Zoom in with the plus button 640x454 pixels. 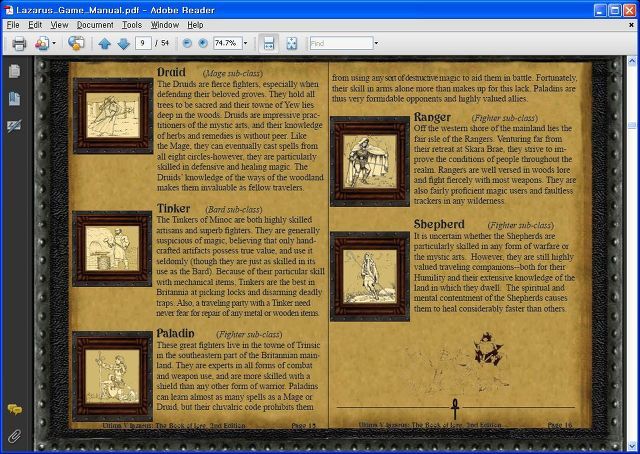tap(203, 43)
